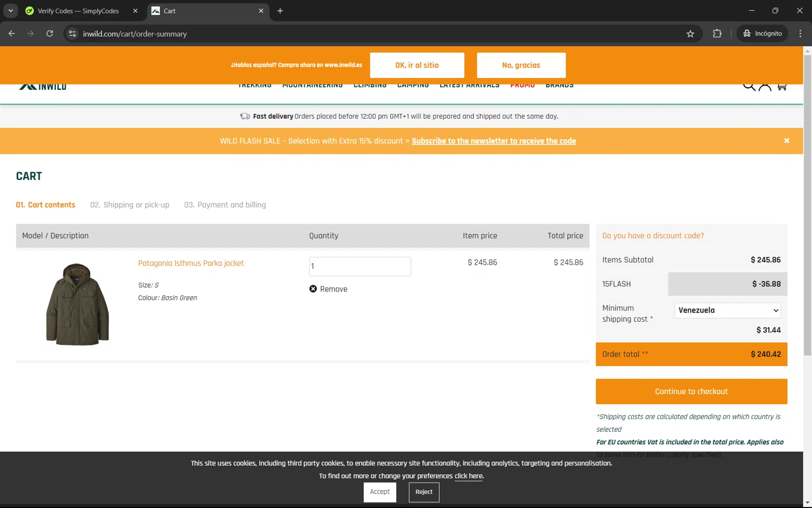Image resolution: width=812 pixels, height=508 pixels.
Task: Click the address bar URL
Action: point(135,34)
